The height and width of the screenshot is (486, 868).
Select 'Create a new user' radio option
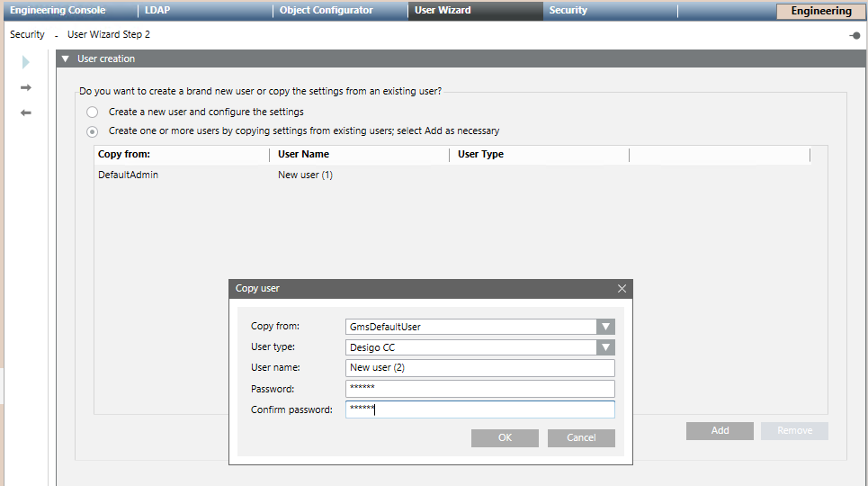[x=93, y=112]
